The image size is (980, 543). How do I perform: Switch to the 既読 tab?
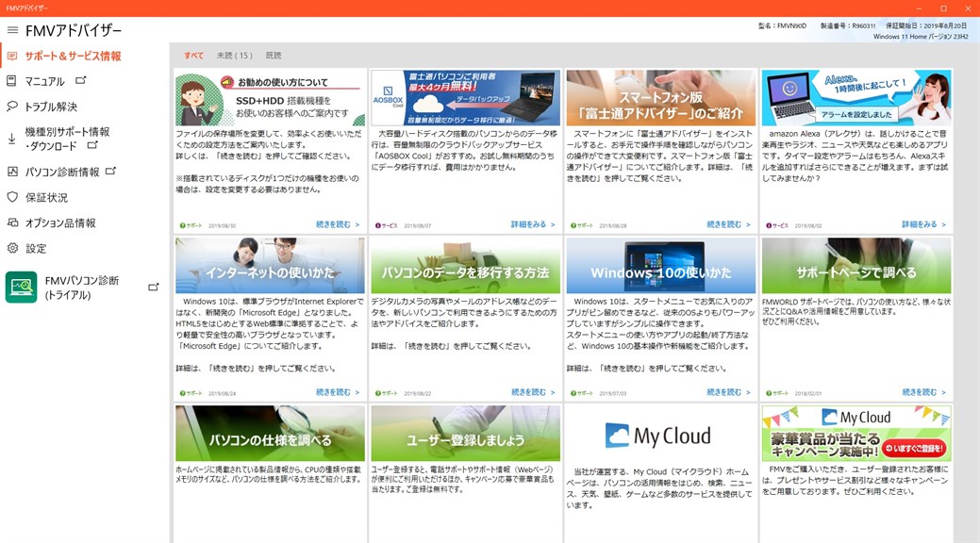[274, 56]
